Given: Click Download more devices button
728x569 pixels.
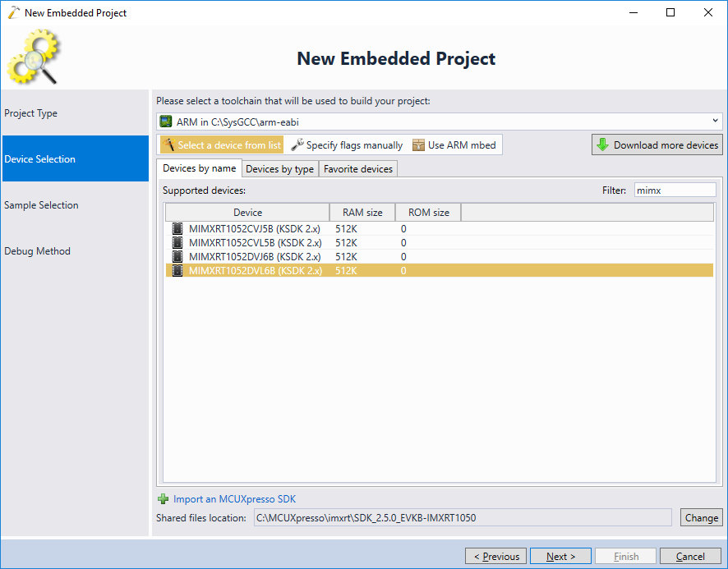Looking at the screenshot, I should [657, 145].
